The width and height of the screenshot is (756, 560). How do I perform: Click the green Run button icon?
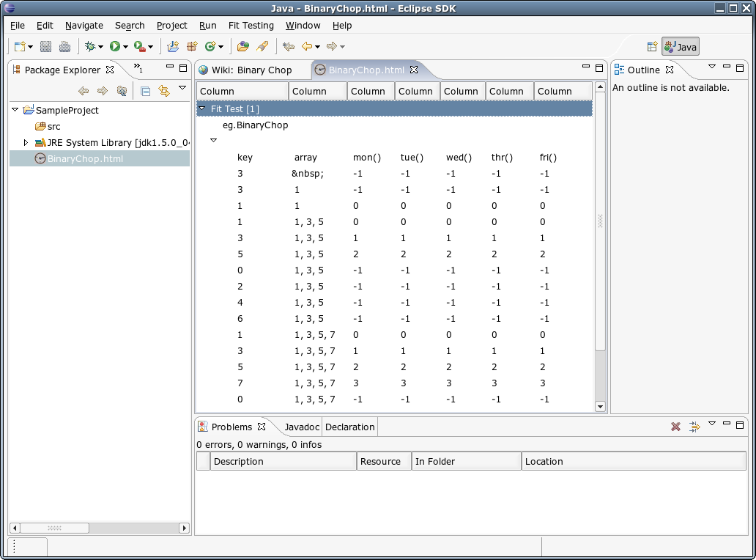click(x=115, y=46)
